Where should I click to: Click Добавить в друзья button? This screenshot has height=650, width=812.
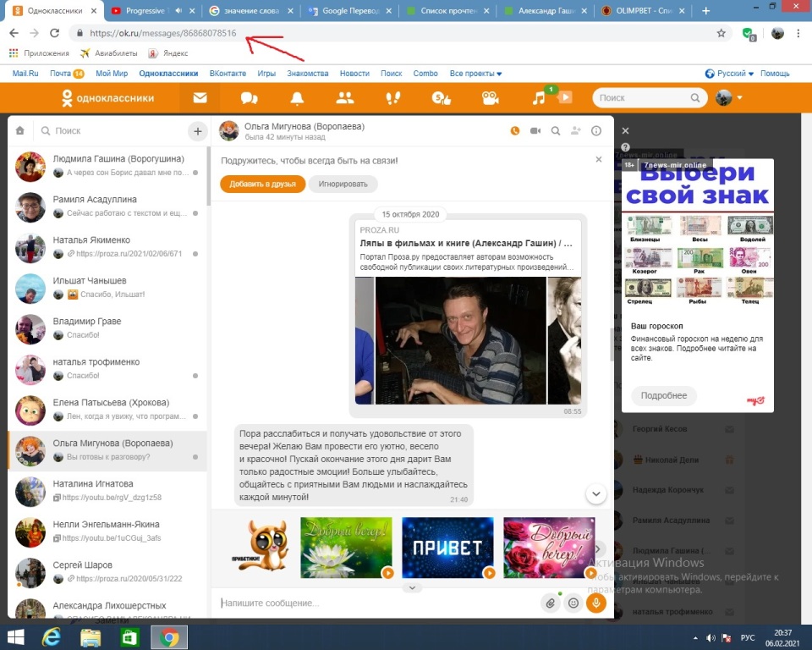[262, 184]
